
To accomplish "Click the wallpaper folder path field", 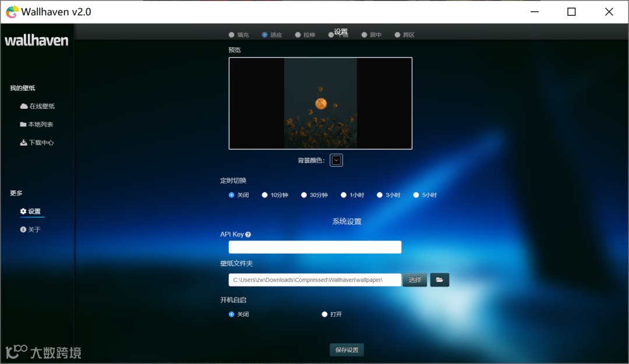I will click(315, 280).
